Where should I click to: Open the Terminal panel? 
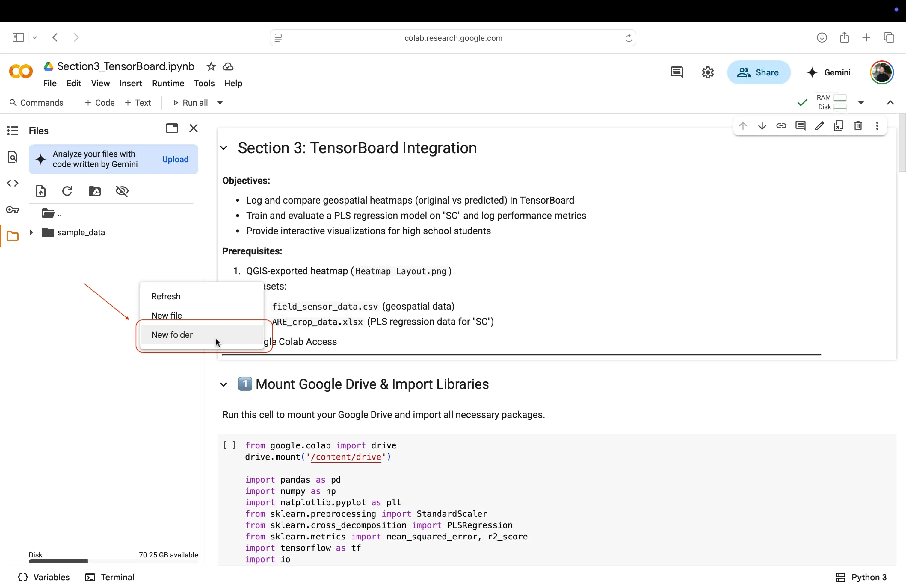(110, 577)
